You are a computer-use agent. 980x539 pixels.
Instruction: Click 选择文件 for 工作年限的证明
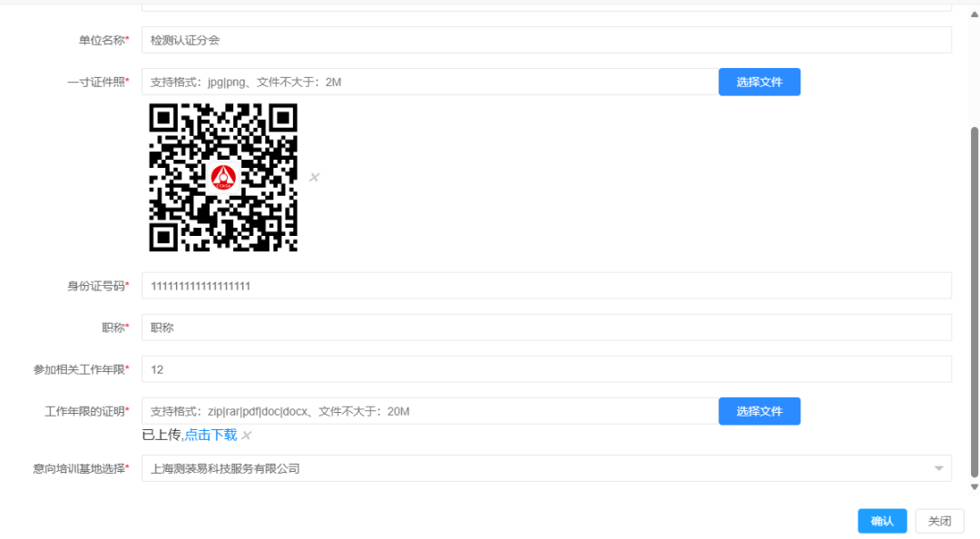click(x=759, y=411)
